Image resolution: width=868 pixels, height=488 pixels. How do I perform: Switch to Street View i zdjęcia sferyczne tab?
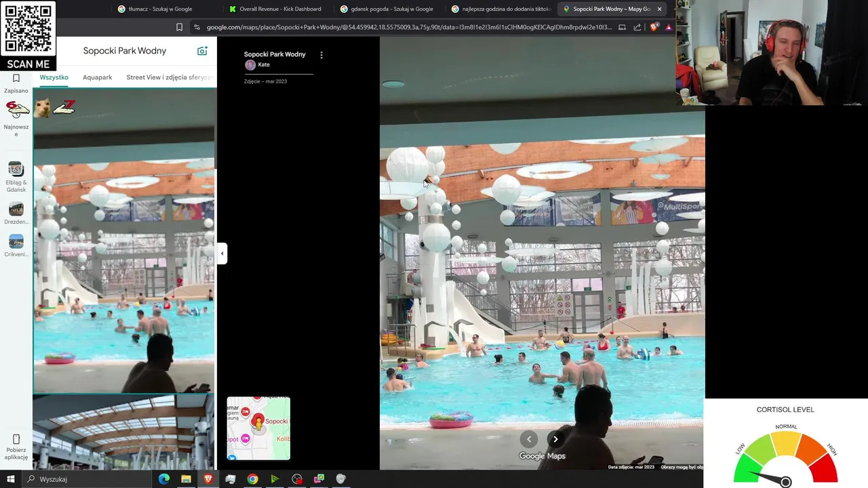[x=170, y=77]
